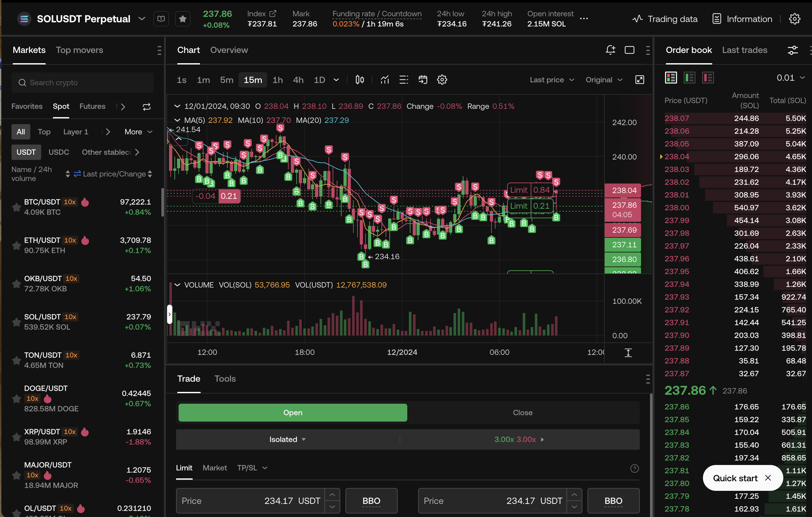Increase the left Price with up stepper

pyautogui.click(x=332, y=495)
